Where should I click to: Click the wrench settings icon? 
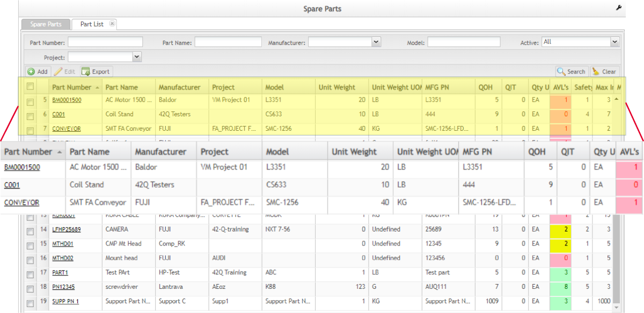pos(619,8)
